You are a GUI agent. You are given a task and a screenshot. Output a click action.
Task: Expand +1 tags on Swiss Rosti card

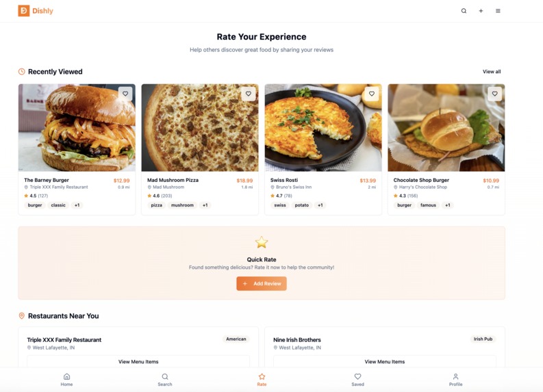(x=320, y=205)
